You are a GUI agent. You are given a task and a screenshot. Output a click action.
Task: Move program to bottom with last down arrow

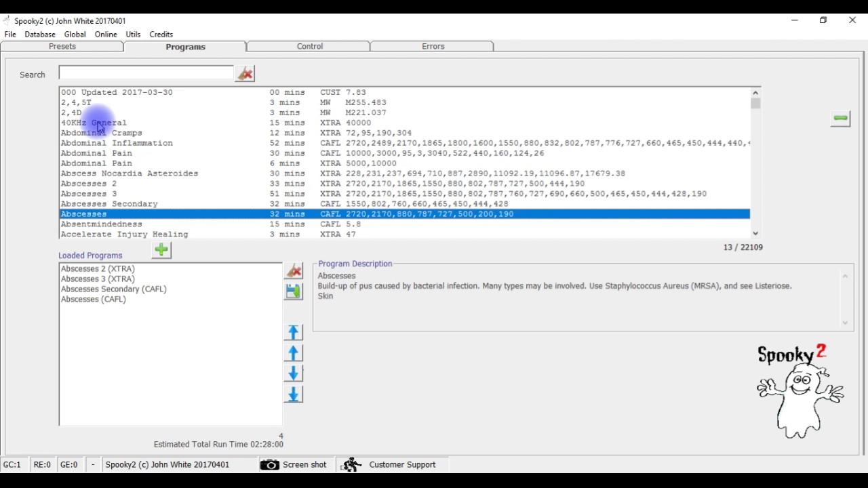point(294,394)
